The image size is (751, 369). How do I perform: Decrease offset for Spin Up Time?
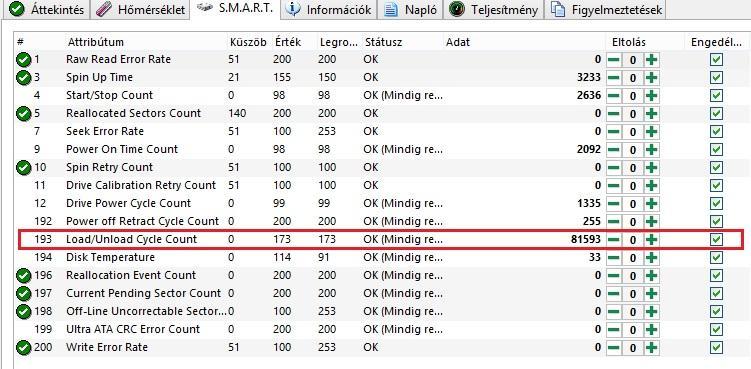tap(614, 78)
